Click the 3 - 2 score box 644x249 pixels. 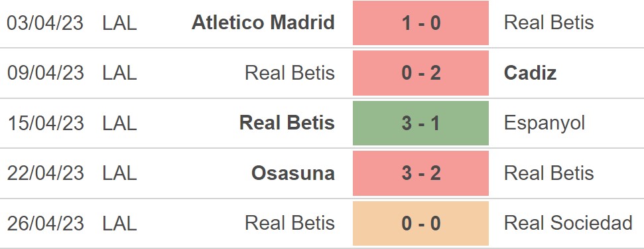(420, 173)
